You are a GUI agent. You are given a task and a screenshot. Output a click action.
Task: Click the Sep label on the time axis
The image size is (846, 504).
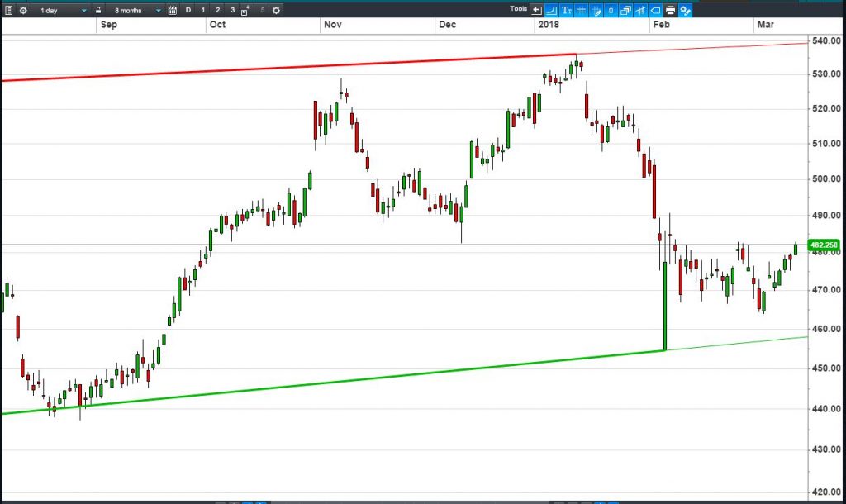click(x=109, y=24)
